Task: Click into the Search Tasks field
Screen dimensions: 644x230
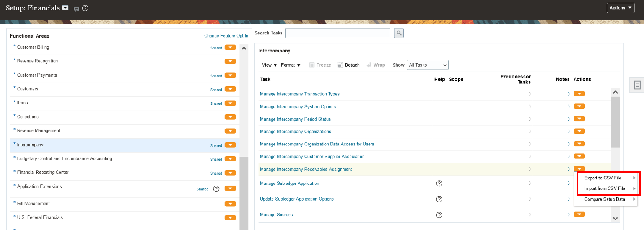Action: (338, 33)
